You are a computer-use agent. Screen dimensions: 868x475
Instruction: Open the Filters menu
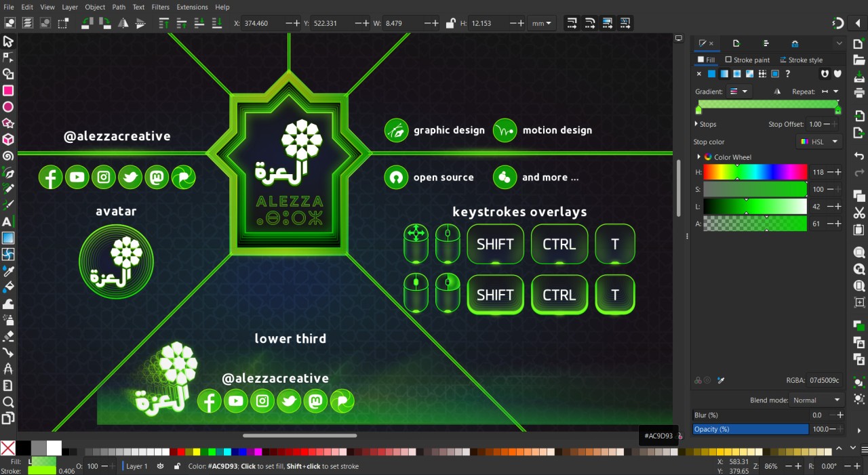click(160, 7)
